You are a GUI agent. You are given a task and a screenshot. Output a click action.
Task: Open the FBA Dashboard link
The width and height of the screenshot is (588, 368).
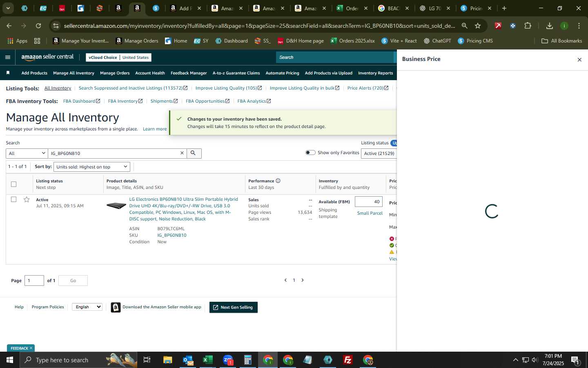coord(81,101)
